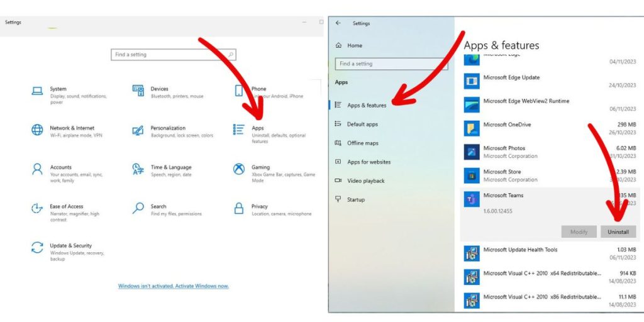
Task: Open the Time & Language icon
Action: [138, 169]
